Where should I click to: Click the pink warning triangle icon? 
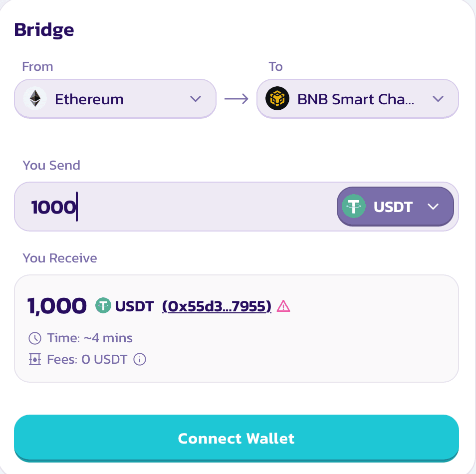(283, 306)
